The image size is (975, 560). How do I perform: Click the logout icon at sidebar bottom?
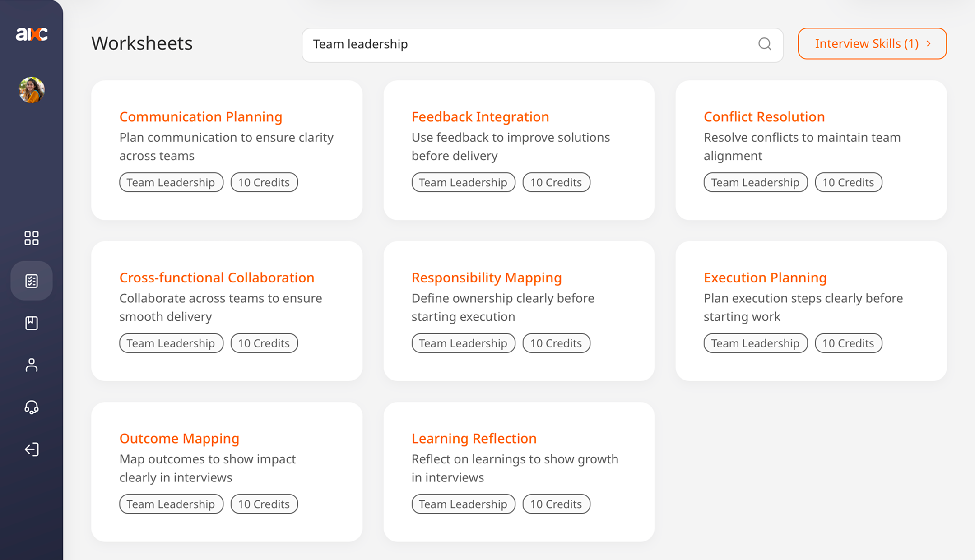(31, 449)
